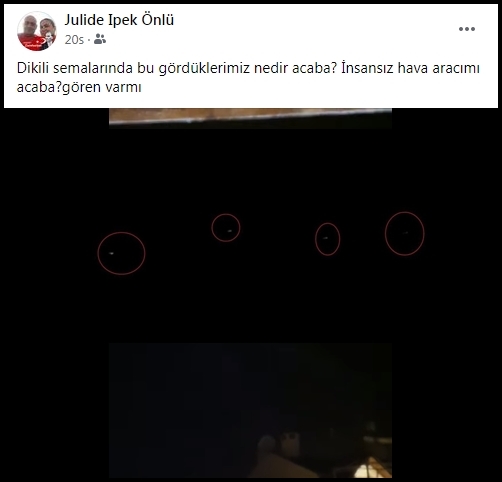The height and width of the screenshot is (482, 502).
Task: Open the dark lower video frame
Action: pyautogui.click(x=250, y=410)
